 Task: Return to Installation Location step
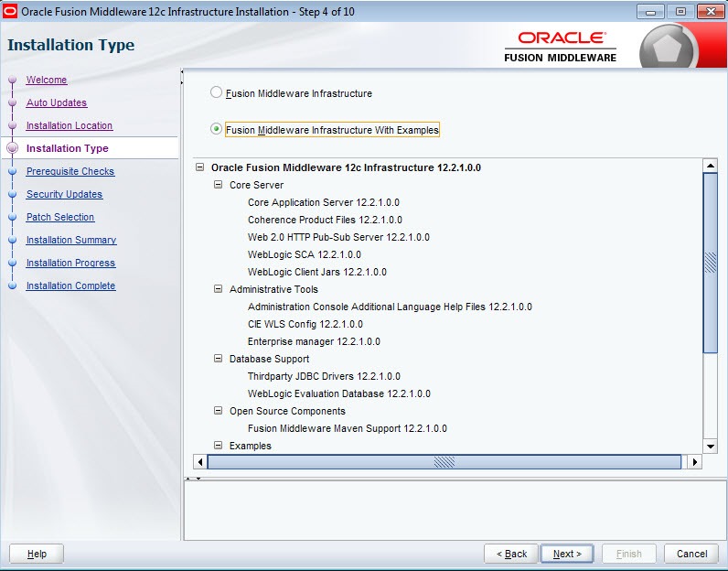tap(70, 125)
